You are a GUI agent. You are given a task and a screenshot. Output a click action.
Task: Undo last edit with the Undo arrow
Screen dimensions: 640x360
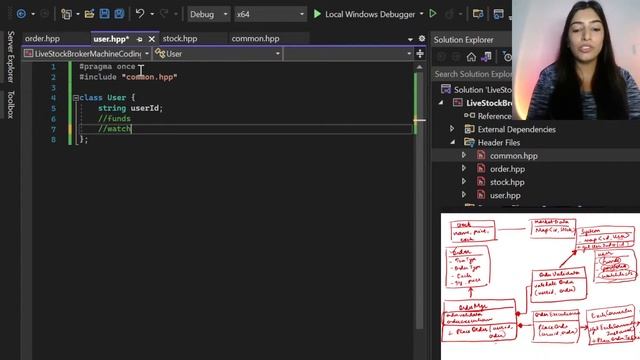(140, 14)
